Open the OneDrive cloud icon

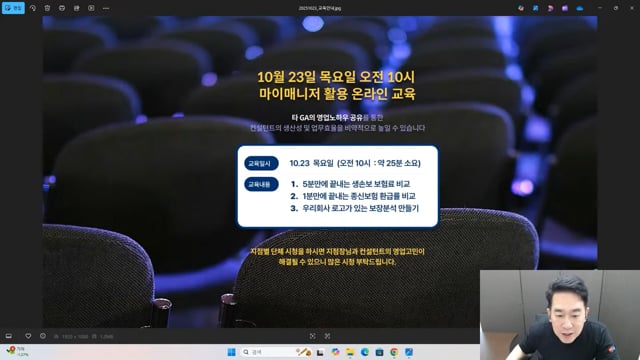point(580,8)
